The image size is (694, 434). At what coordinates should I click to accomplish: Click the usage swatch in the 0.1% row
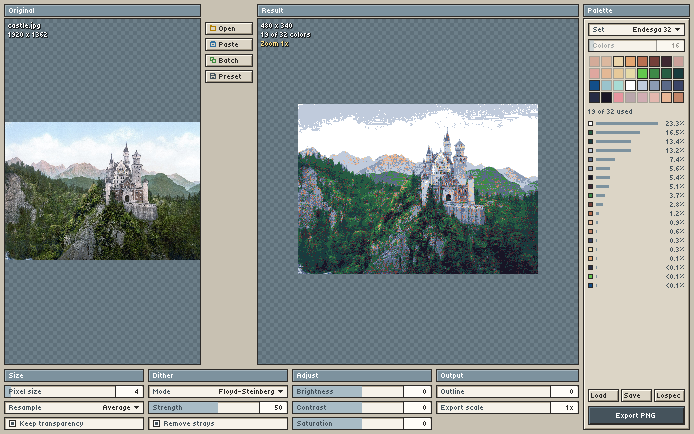590,259
